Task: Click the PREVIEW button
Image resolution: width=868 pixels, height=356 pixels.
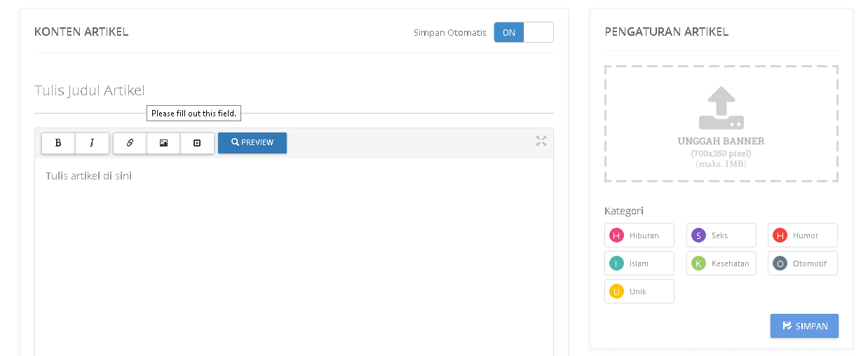Action: pyautogui.click(x=252, y=143)
